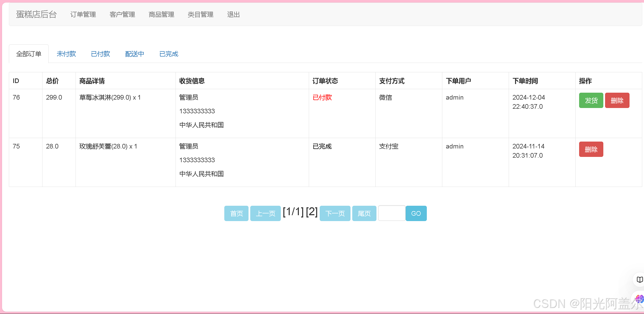Delete order 76 with 删除 button

pos(617,100)
